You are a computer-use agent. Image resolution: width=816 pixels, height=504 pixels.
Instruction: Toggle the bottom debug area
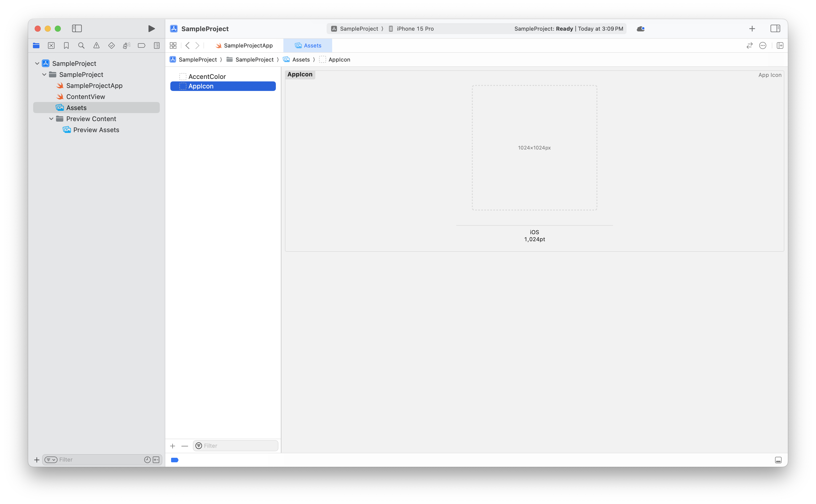point(778,460)
